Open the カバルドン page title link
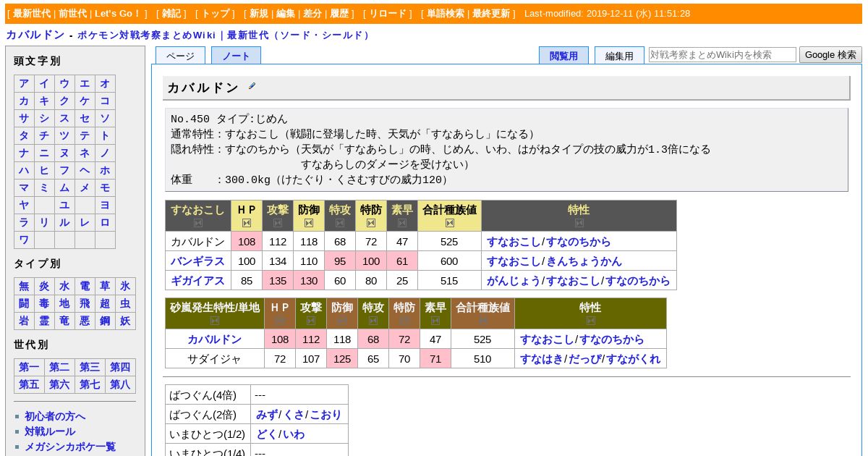This screenshot has height=456, width=868. [35, 35]
